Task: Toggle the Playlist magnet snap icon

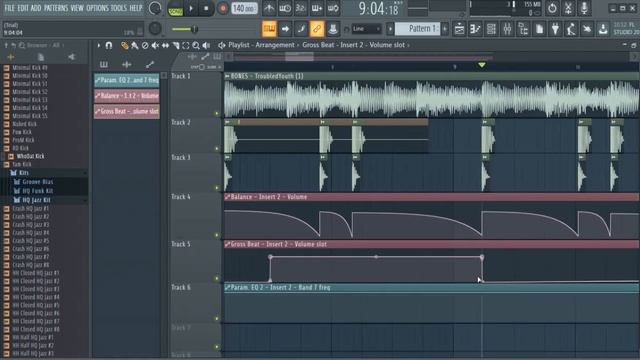Action: (109, 45)
